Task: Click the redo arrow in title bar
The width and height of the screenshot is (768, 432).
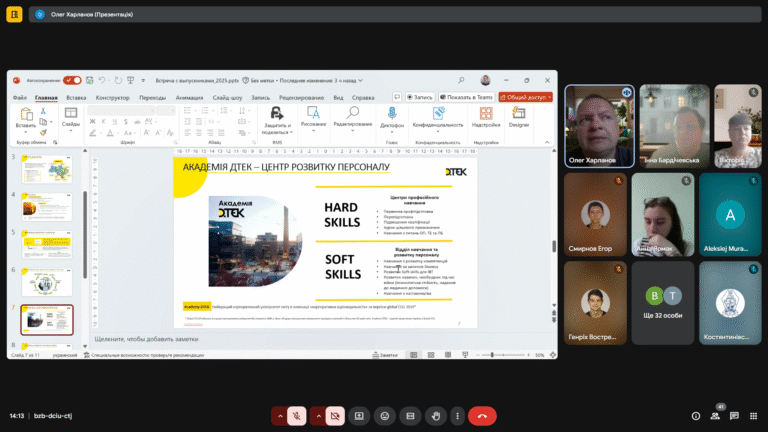Action: 118,80
